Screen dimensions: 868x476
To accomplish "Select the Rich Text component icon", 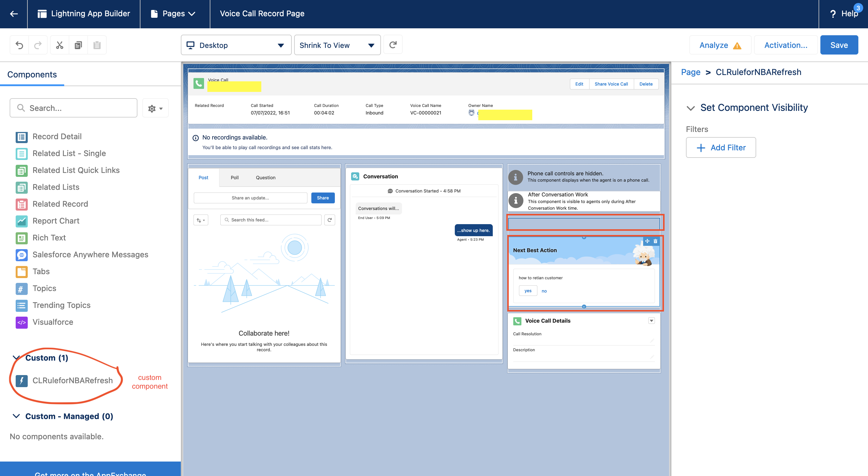I will coord(22,238).
